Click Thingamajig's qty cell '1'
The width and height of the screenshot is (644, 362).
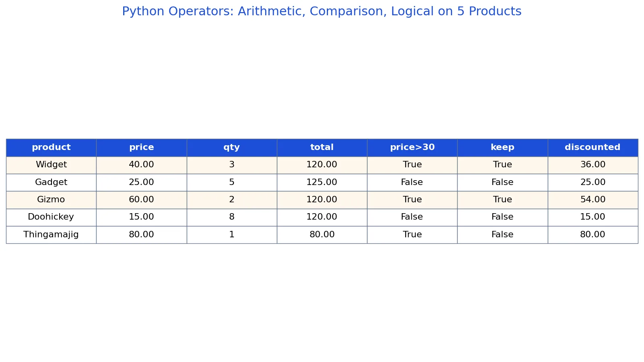pyautogui.click(x=232, y=234)
